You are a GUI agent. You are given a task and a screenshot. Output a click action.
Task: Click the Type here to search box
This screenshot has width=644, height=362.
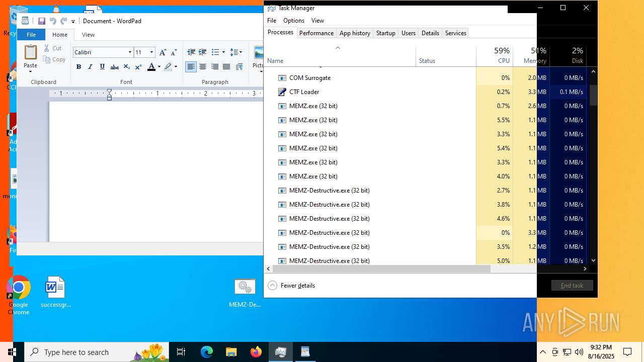pyautogui.click(x=97, y=352)
